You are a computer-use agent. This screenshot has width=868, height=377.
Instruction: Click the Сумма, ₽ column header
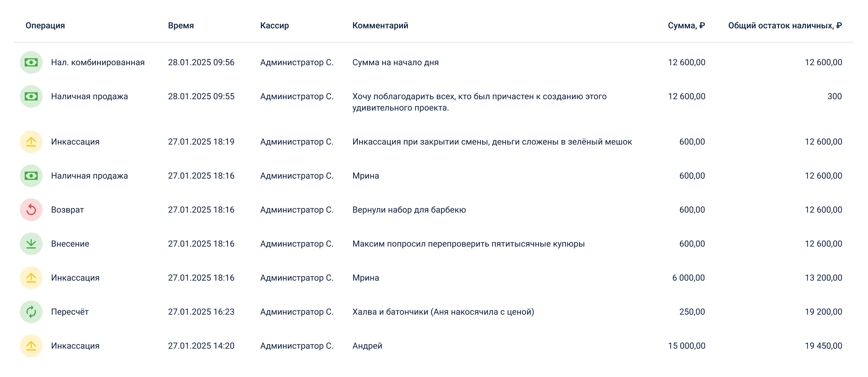pos(686,26)
